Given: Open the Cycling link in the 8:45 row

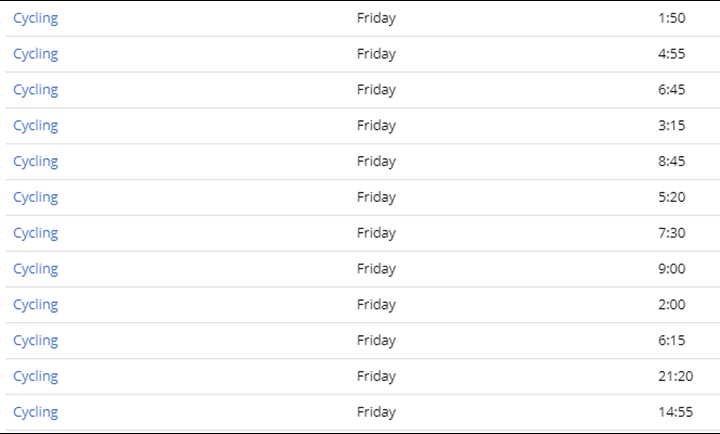Looking at the screenshot, I should [x=35, y=162].
